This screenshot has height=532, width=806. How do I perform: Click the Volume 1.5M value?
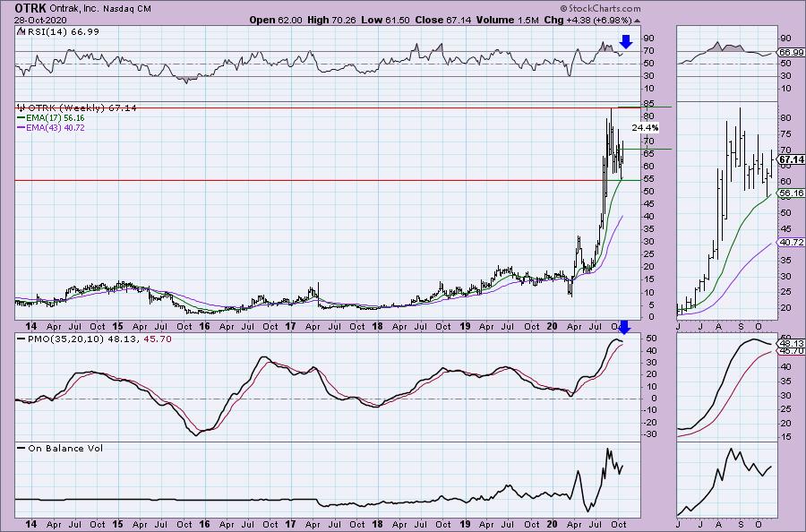coord(508,20)
